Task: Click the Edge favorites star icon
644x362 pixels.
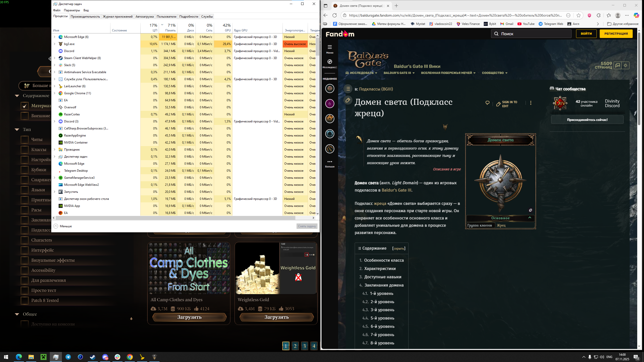Action: pyautogui.click(x=579, y=15)
